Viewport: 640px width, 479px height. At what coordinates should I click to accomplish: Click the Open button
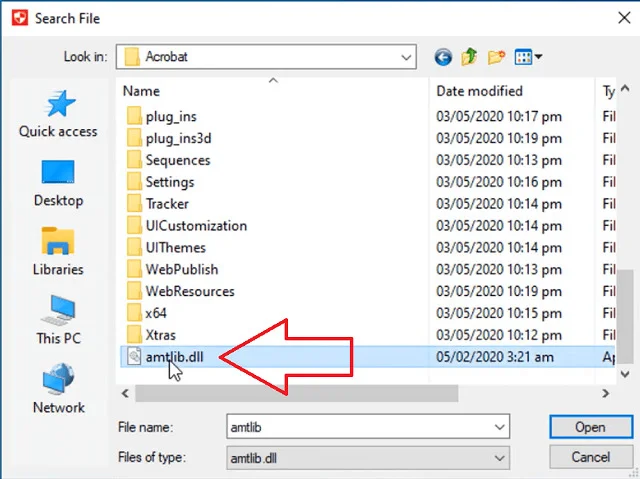pos(591,427)
